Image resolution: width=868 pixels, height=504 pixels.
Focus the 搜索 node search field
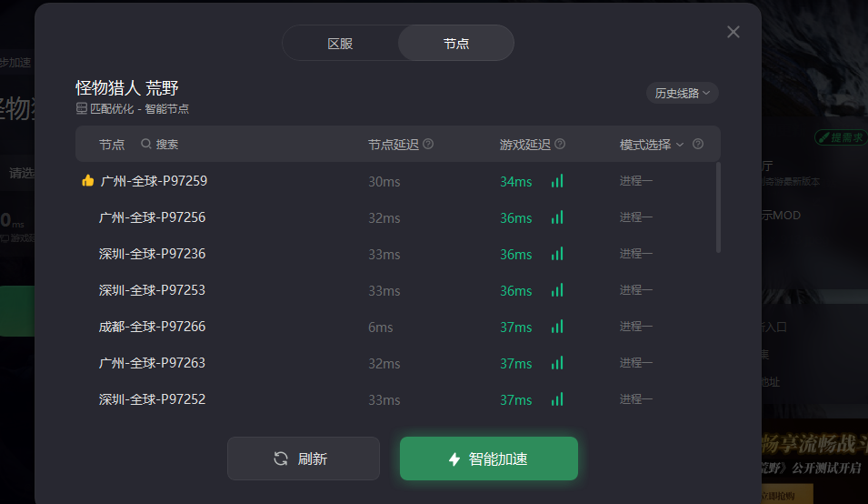coord(166,145)
